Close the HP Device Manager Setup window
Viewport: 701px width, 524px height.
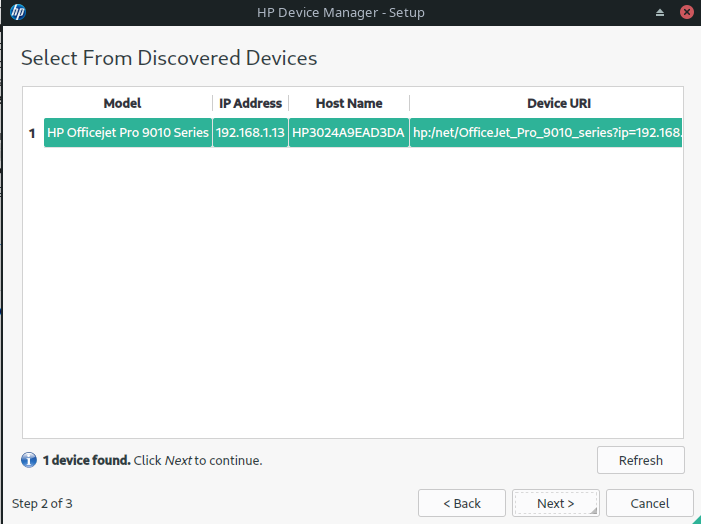[687, 12]
